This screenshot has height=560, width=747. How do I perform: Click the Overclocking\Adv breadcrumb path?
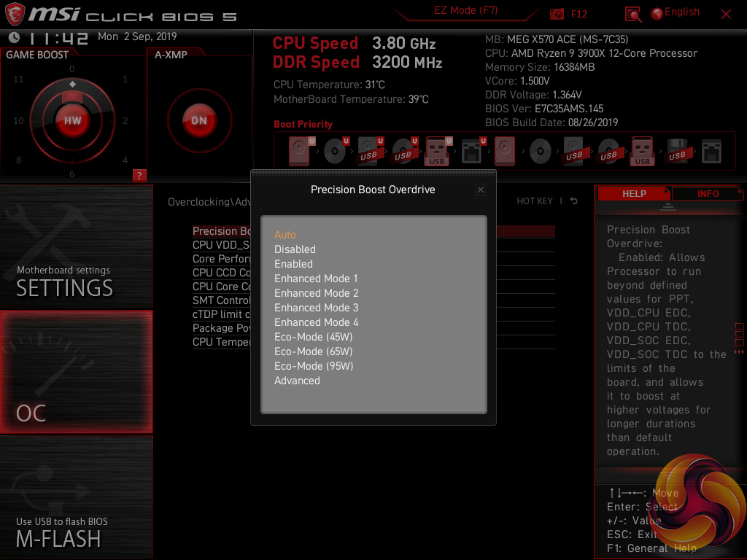click(x=209, y=202)
